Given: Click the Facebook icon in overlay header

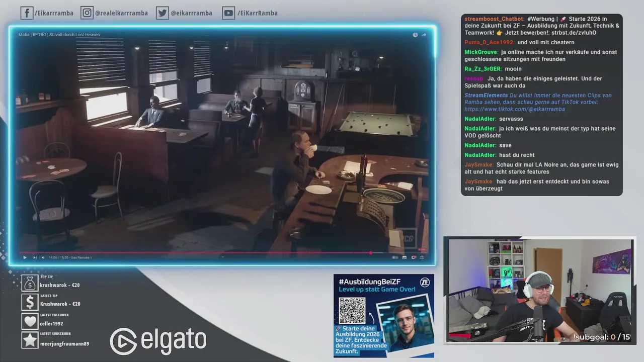Looking at the screenshot, I should tap(27, 13).
